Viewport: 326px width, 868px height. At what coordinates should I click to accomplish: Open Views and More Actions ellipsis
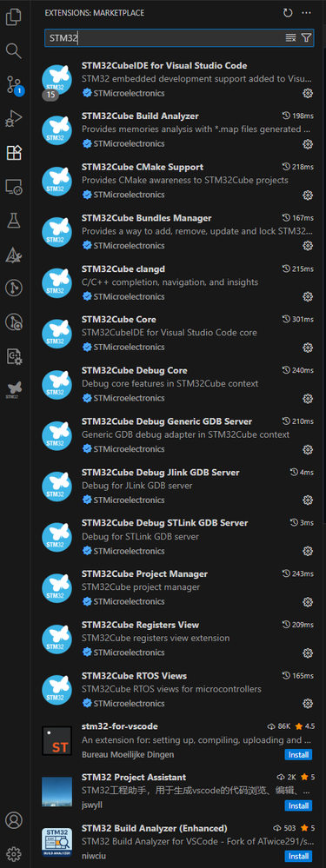307,13
